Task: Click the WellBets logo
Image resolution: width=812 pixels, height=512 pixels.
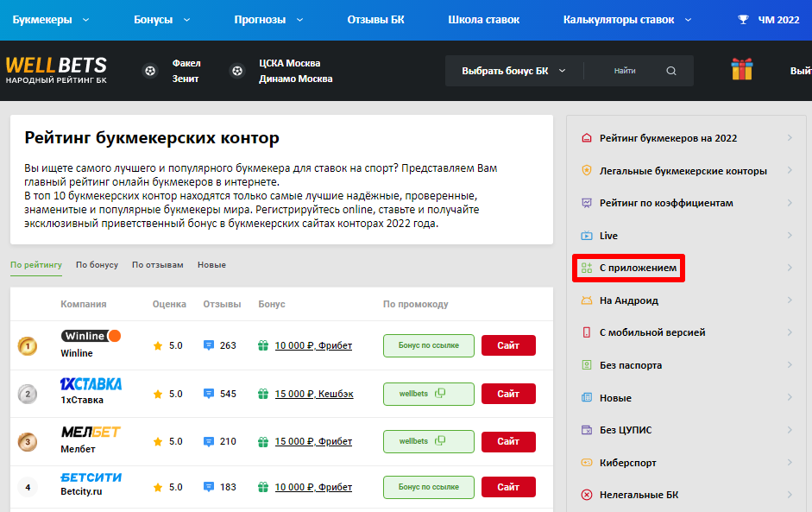Action: click(x=56, y=71)
